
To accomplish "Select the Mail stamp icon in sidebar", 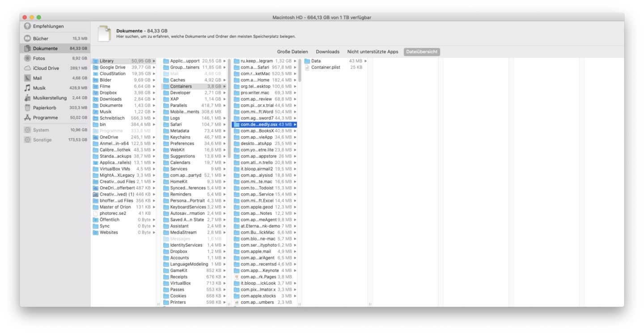I will (x=28, y=78).
